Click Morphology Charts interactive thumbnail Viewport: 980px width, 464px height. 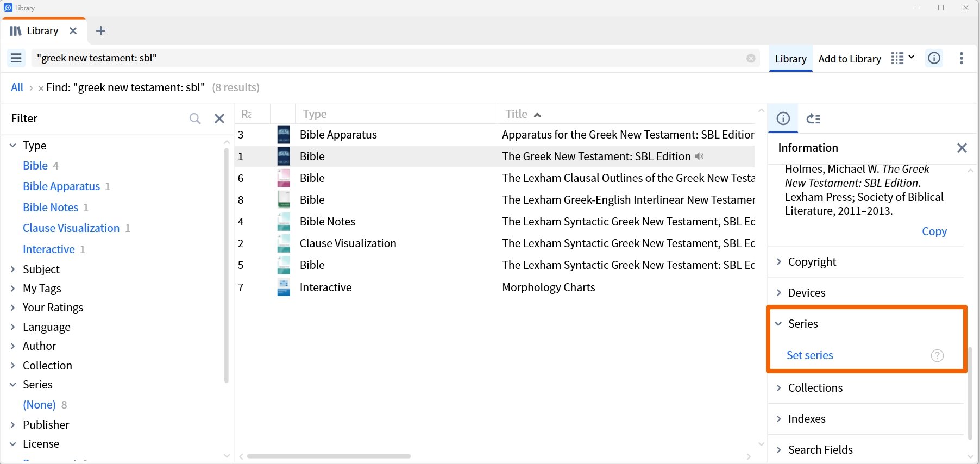click(x=284, y=287)
